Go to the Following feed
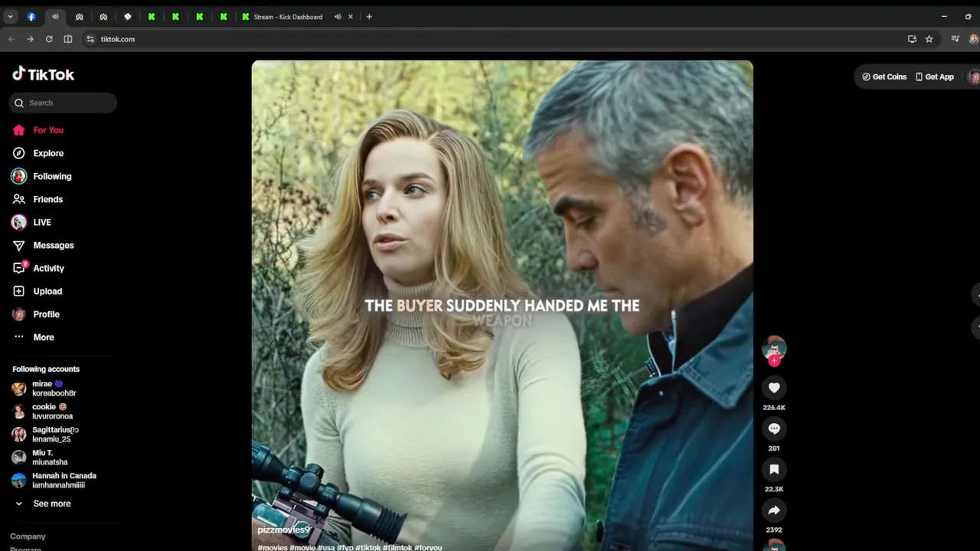980x551 pixels. pyautogui.click(x=42, y=176)
